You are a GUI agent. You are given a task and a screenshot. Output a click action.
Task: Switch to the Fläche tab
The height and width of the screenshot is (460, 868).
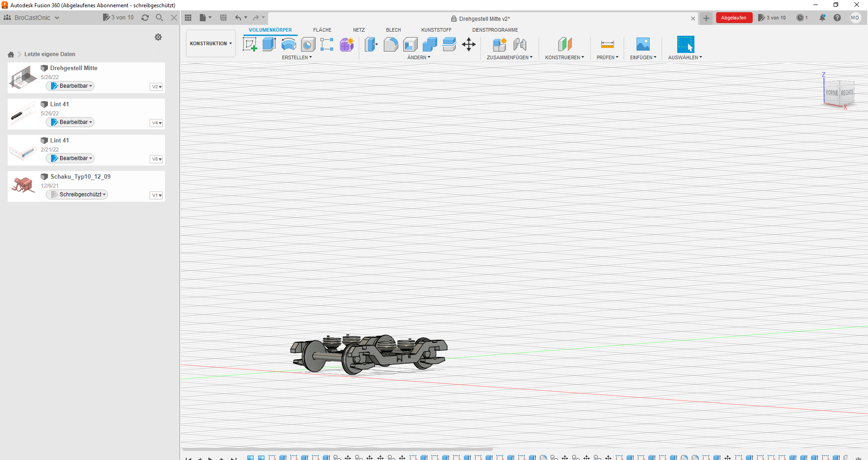pos(322,30)
